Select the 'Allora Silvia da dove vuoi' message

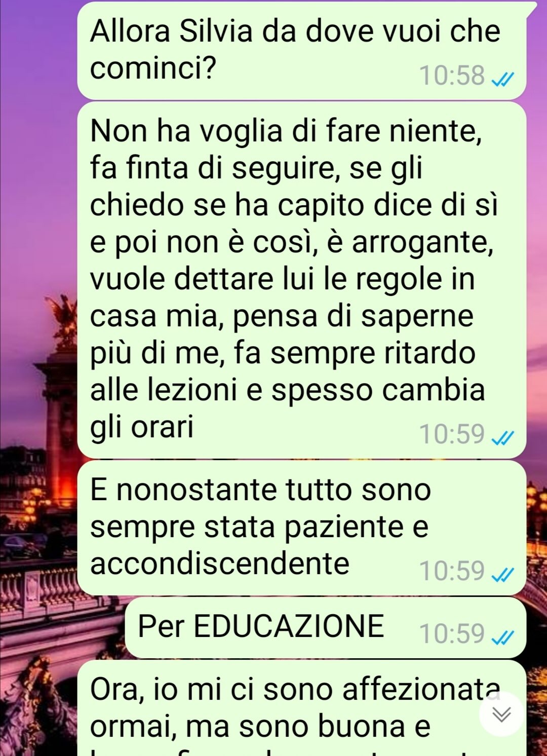pyautogui.click(x=302, y=51)
